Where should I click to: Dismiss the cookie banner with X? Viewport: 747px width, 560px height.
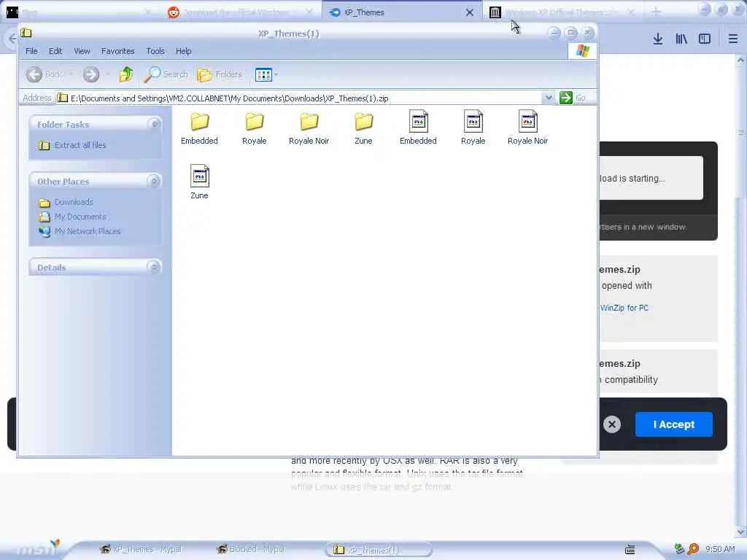click(612, 424)
